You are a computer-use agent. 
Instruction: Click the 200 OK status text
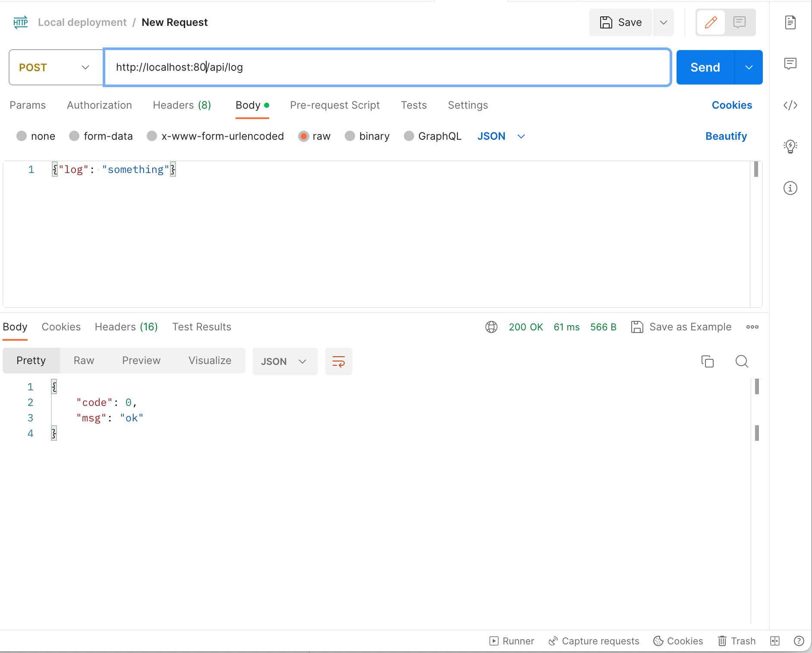coord(526,327)
